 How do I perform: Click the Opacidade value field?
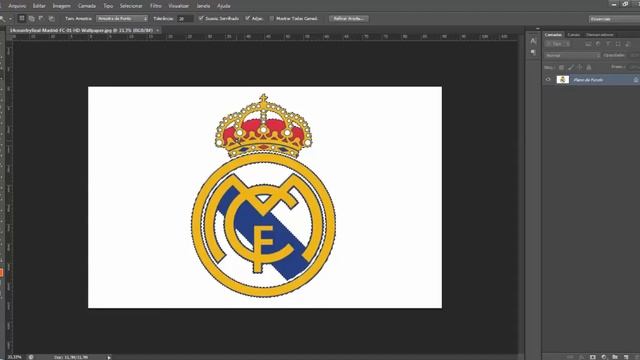click(634, 56)
